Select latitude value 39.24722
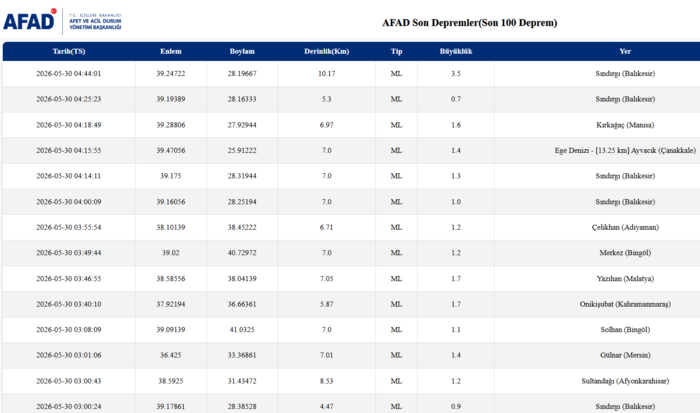This screenshot has width=700, height=413. [171, 74]
